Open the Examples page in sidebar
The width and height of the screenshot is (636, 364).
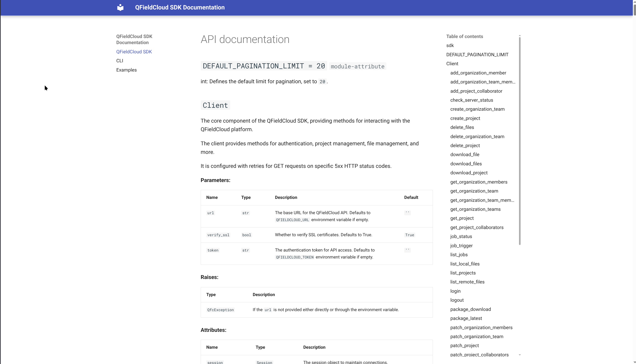pyautogui.click(x=126, y=70)
